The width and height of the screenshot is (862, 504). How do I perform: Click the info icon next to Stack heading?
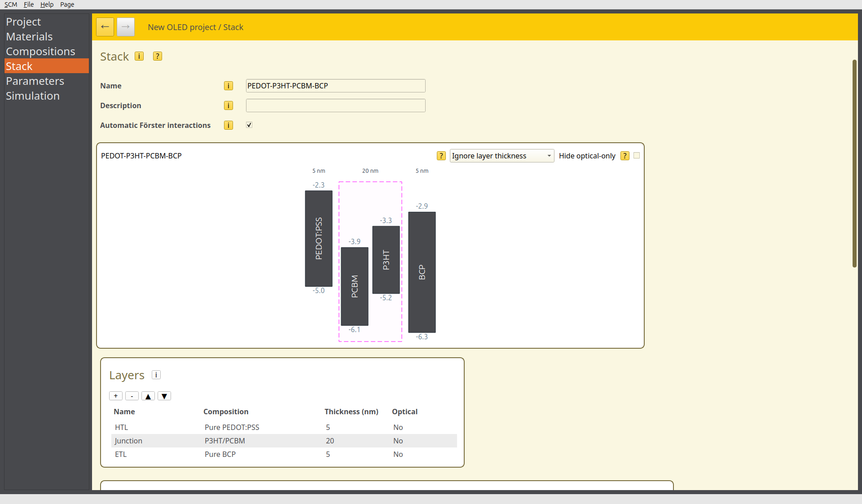[x=139, y=56]
